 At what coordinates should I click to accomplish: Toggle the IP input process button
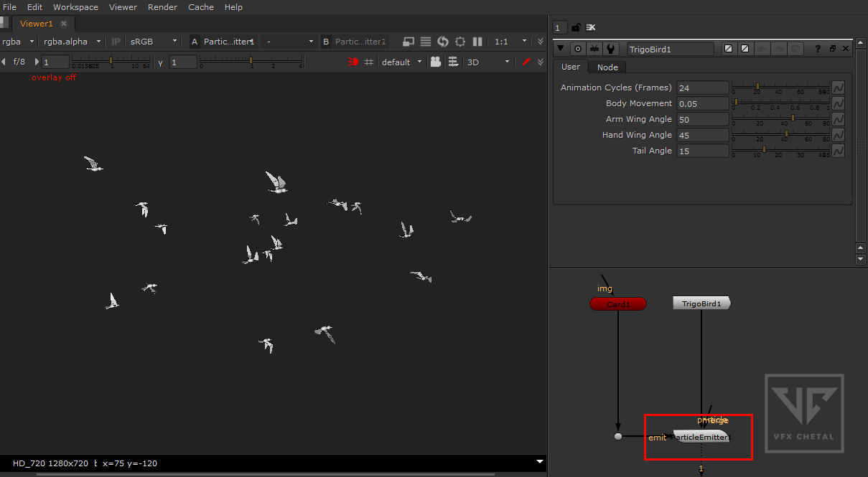(116, 42)
